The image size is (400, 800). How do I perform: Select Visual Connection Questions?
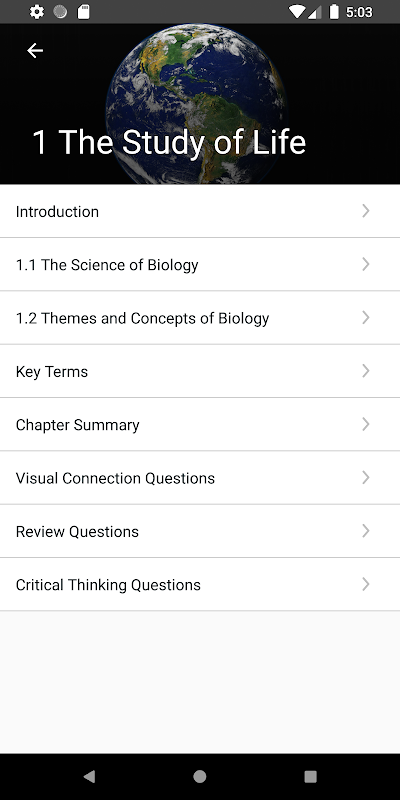(x=200, y=478)
